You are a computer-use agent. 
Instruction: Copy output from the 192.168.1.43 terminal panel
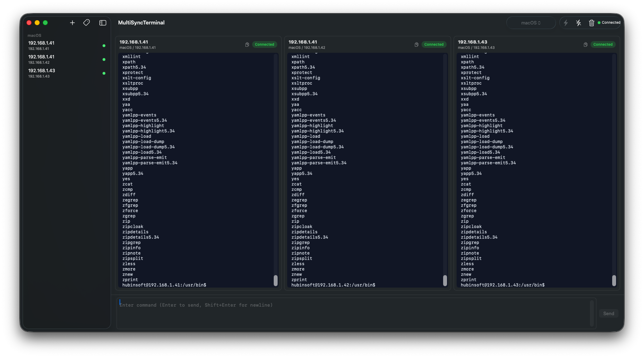click(585, 44)
